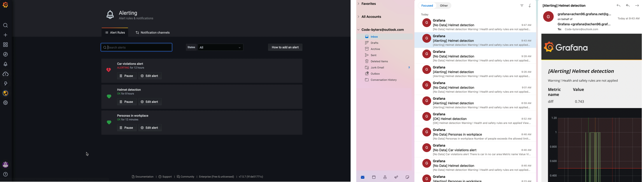Open Community footer link
The height and width of the screenshot is (182, 644).
186,177
